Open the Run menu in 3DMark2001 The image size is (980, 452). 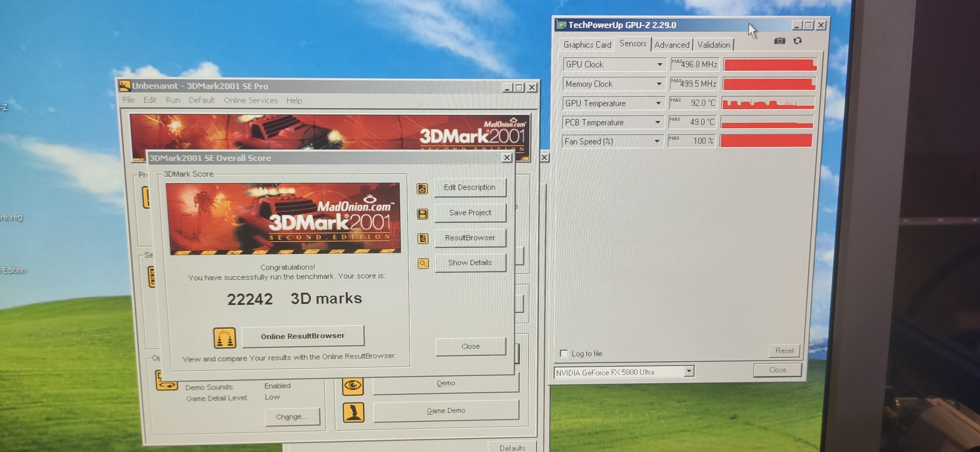point(173,100)
